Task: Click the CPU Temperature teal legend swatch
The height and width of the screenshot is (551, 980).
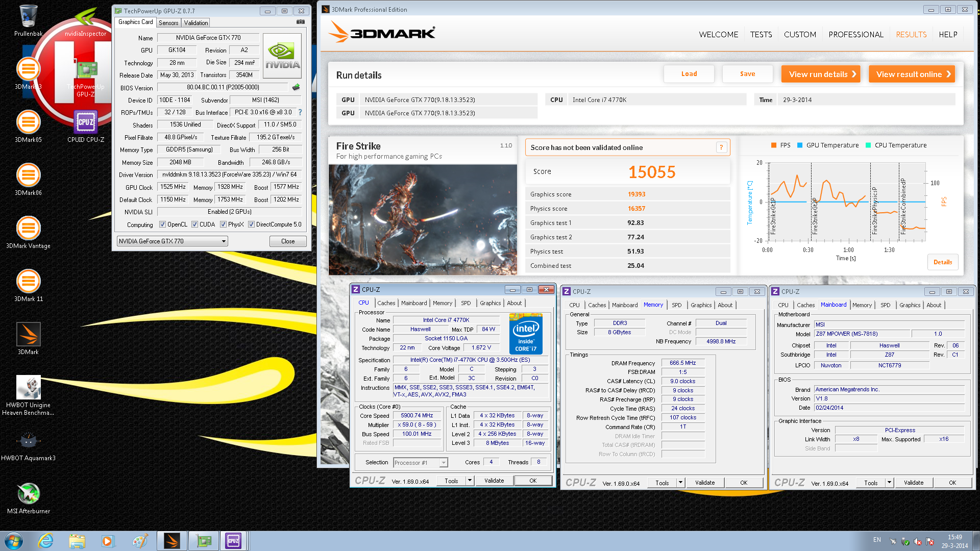Action: (868, 145)
